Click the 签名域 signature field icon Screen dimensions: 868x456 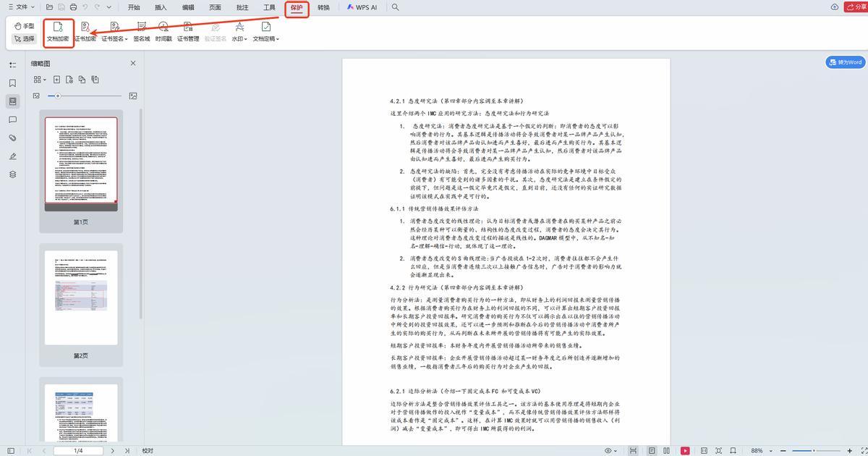click(x=141, y=32)
